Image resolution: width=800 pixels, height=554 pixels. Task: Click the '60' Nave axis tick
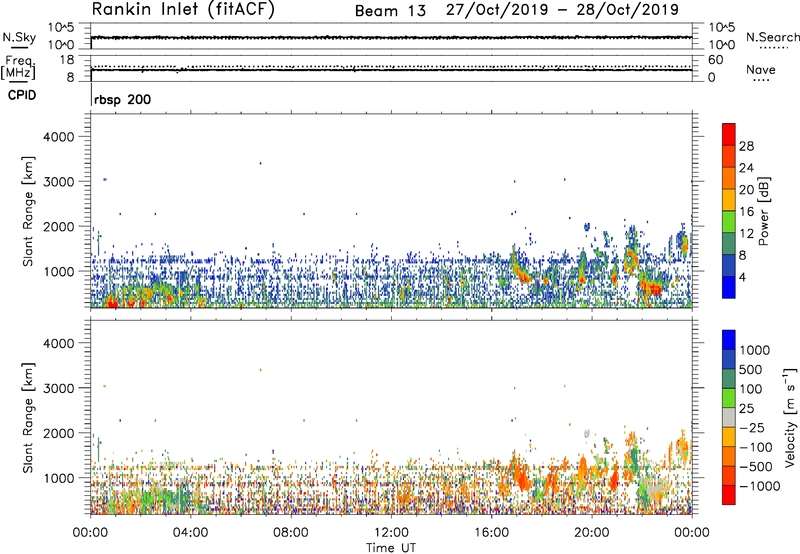pyautogui.click(x=715, y=60)
